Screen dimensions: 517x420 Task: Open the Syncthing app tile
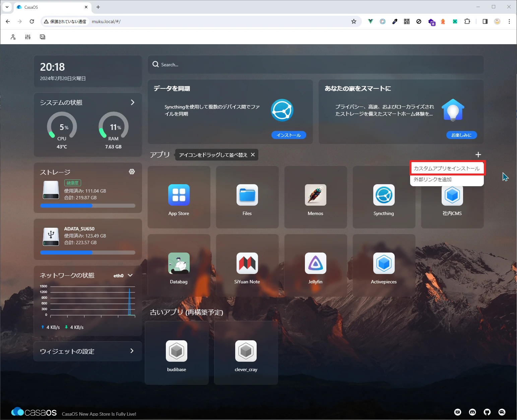click(384, 197)
